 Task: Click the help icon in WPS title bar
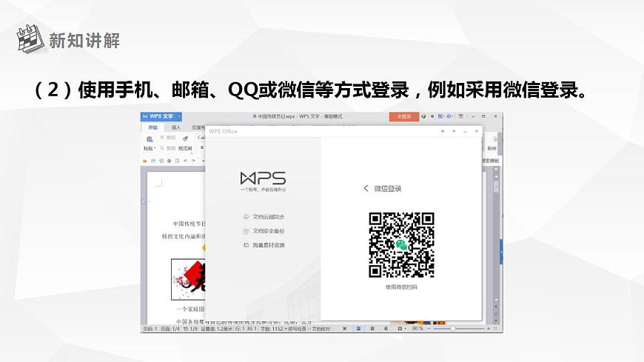coord(450,117)
